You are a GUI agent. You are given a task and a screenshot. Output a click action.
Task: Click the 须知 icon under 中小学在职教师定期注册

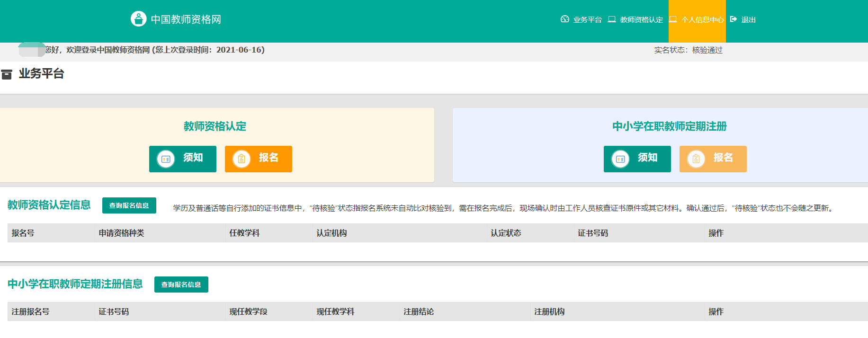point(620,159)
